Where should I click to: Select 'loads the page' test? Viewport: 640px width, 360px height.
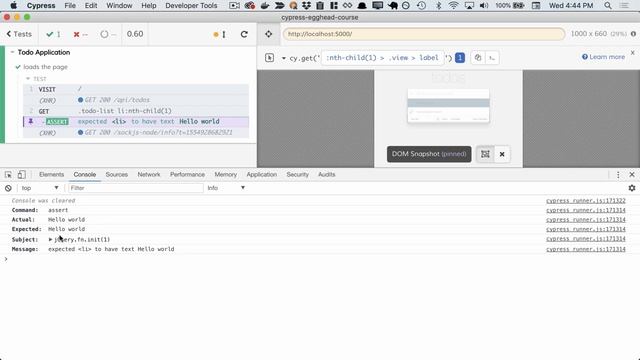click(x=45, y=67)
